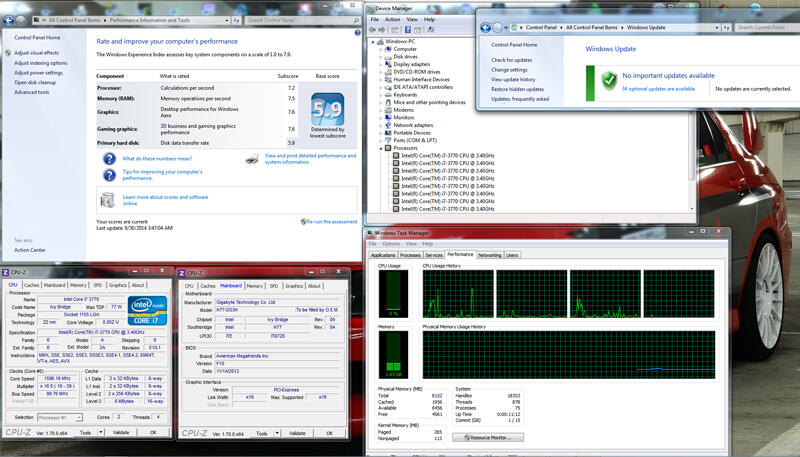800x457 pixels.
Task: Open the Processor #1 selection dropdown in CPU-Z
Action: 79,418
